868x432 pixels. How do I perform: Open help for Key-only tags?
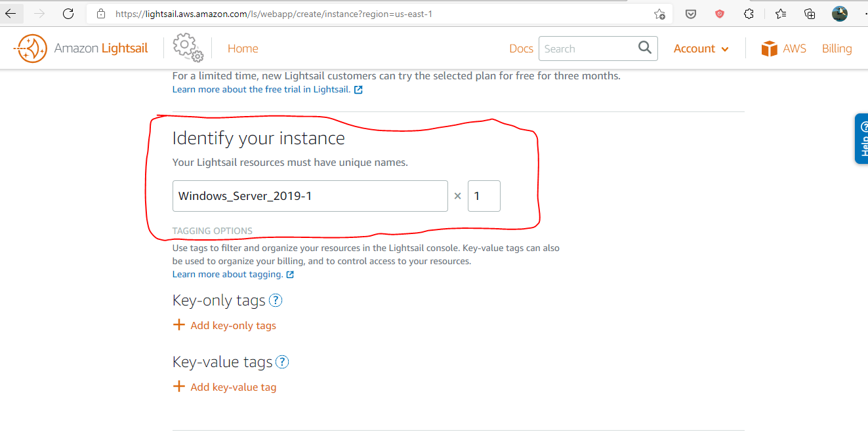276,300
